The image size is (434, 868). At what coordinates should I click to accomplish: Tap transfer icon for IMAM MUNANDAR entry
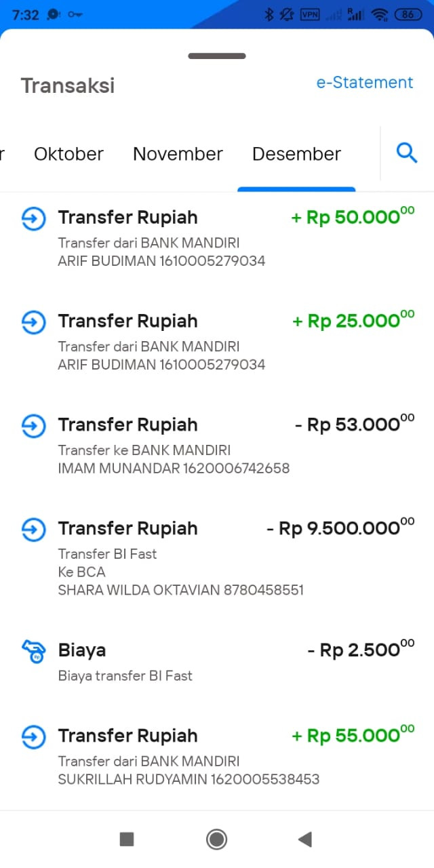(33, 425)
